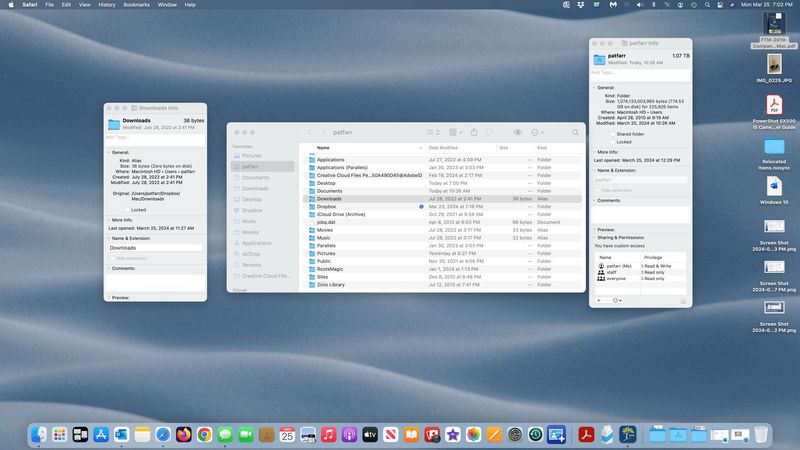Enable Shared folder checkbox in patfarr Info

[x=610, y=133]
